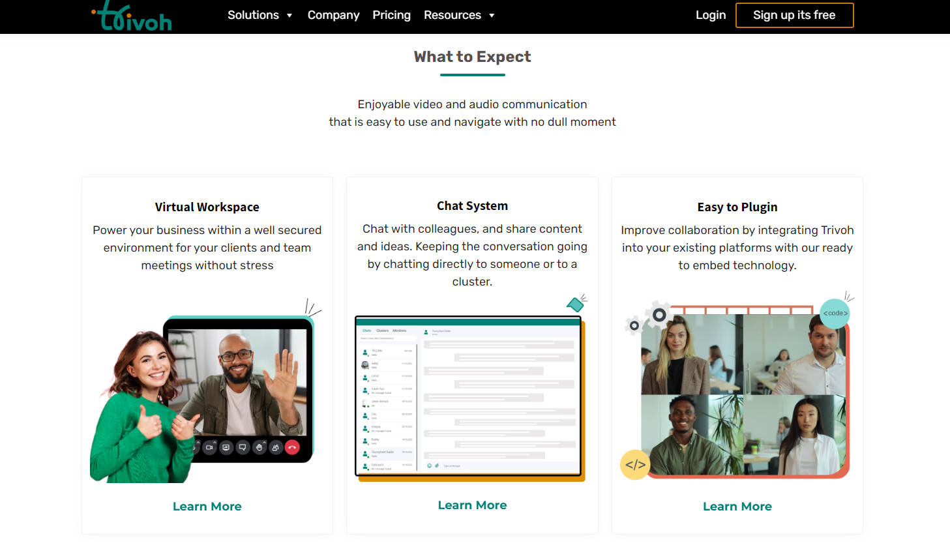950x560 pixels.
Task: Click the Trivoh logo in header
Action: tap(132, 17)
